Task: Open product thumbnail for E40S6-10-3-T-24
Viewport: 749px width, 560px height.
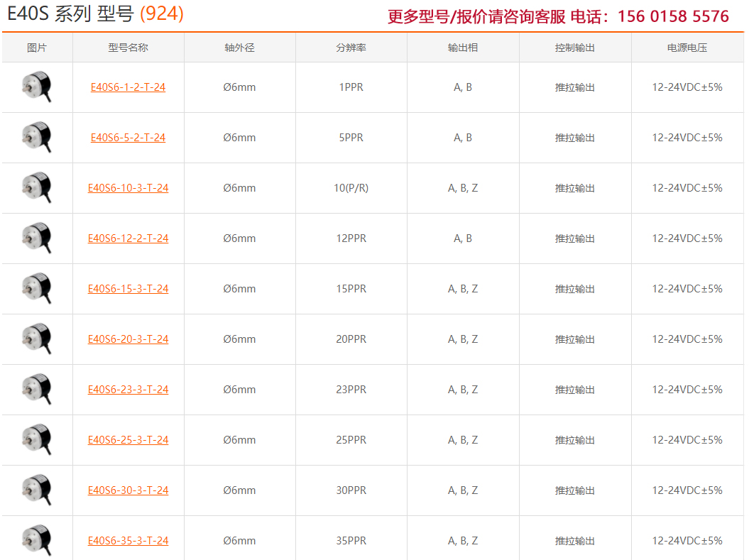Action: [x=36, y=188]
